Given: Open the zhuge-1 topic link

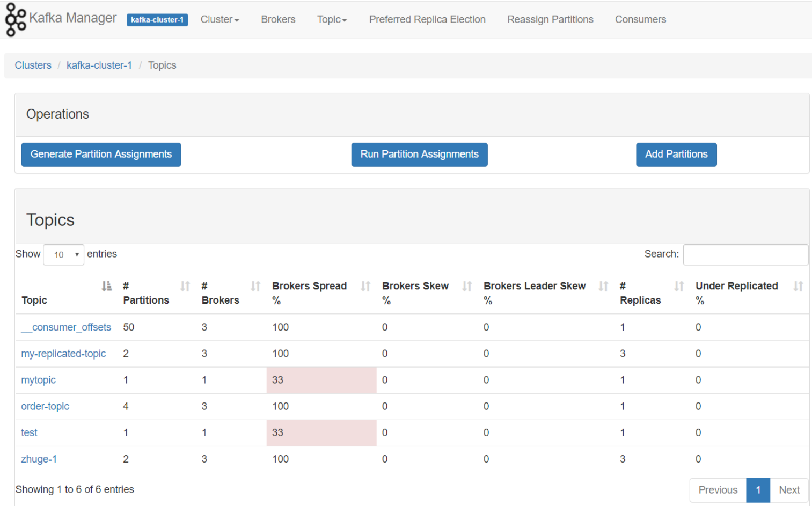Looking at the screenshot, I should pos(39,459).
